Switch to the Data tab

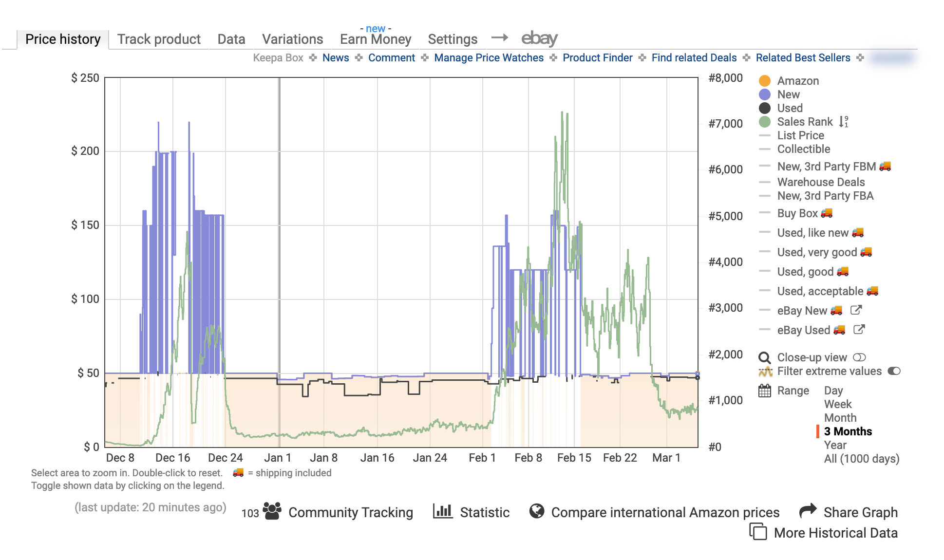tap(231, 19)
